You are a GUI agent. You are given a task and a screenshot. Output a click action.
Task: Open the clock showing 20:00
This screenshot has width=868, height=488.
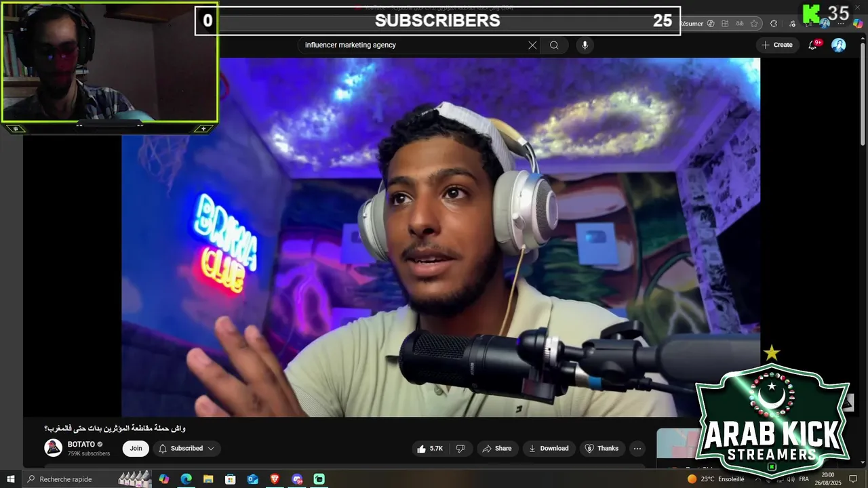tap(828, 479)
